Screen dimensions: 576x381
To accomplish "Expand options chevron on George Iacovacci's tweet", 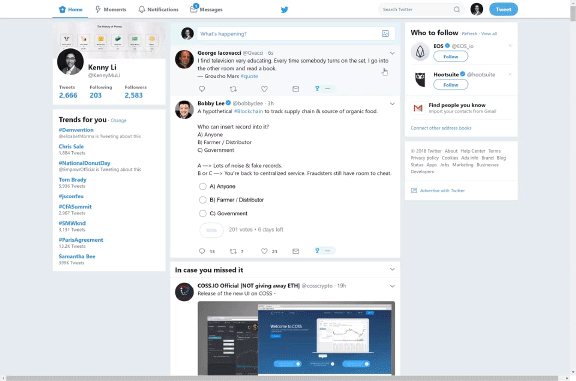I will [392, 53].
